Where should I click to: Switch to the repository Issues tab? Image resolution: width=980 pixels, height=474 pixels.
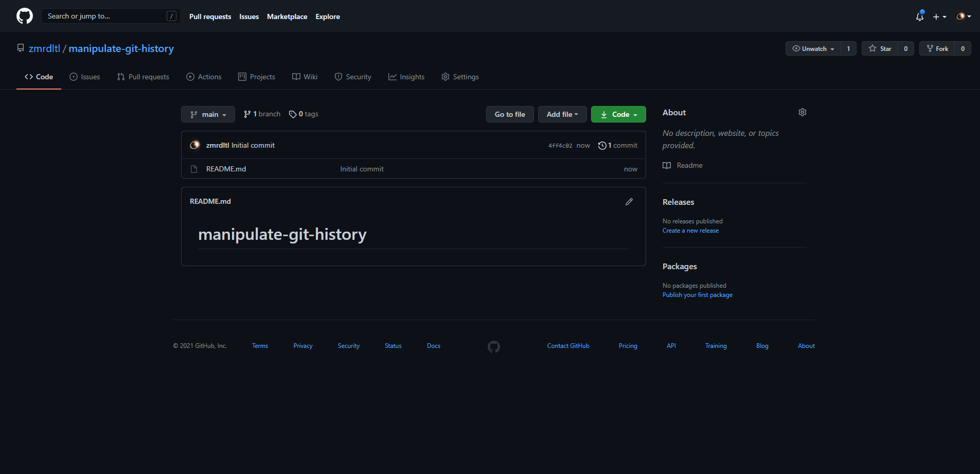coord(85,77)
